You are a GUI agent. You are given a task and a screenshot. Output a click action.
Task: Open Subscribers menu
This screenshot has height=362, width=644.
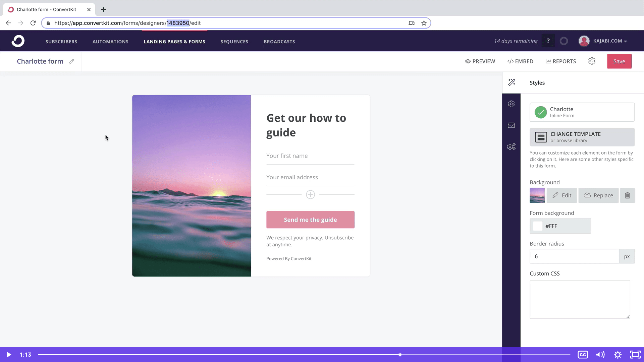pos(61,42)
